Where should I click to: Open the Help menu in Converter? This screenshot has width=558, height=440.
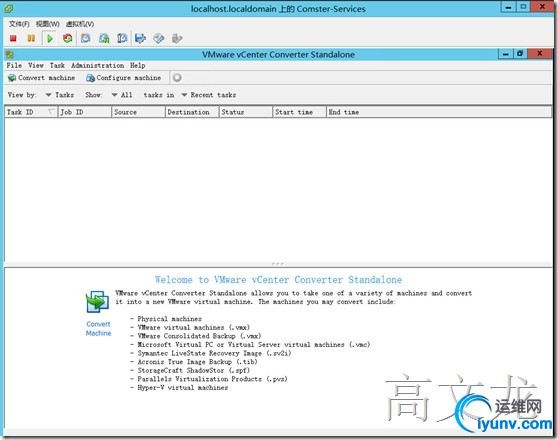[x=137, y=65]
